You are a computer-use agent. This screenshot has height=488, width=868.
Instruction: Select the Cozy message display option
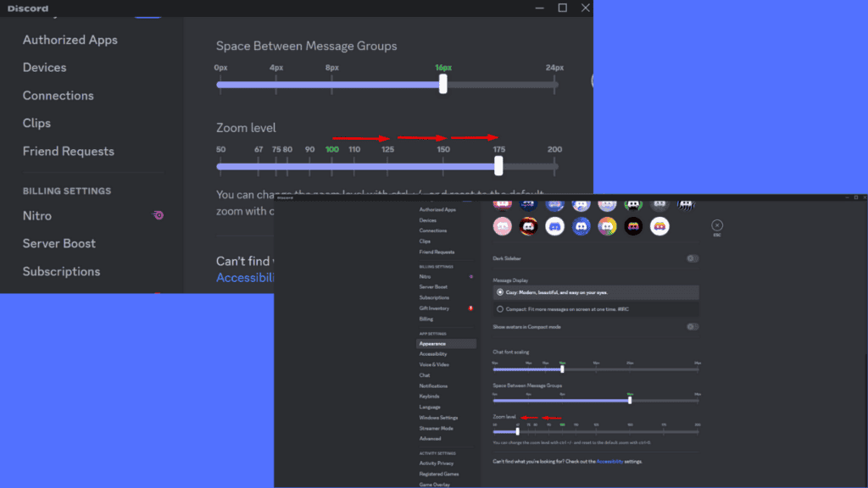tap(498, 291)
